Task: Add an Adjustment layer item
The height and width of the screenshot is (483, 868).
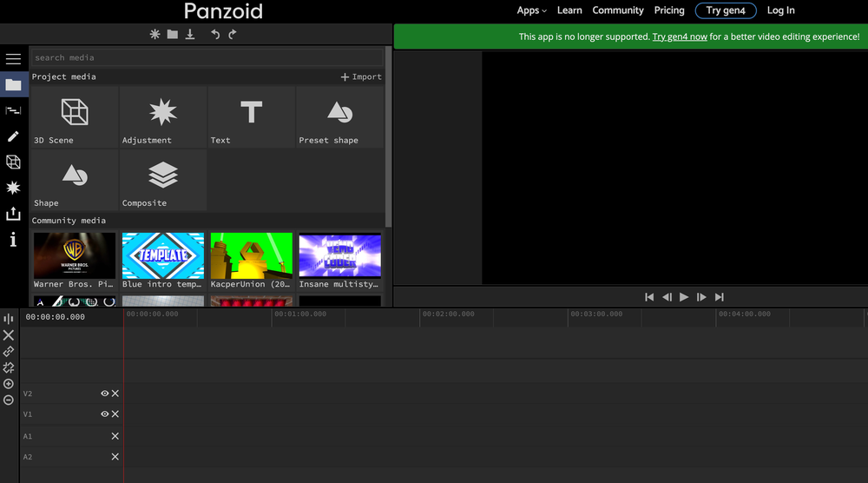Action: click(x=163, y=117)
